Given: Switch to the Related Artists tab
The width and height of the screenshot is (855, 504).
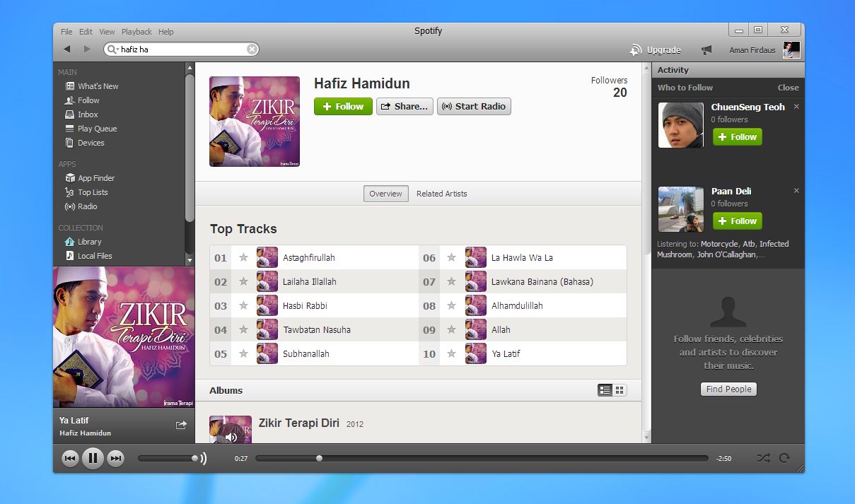Looking at the screenshot, I should (441, 194).
